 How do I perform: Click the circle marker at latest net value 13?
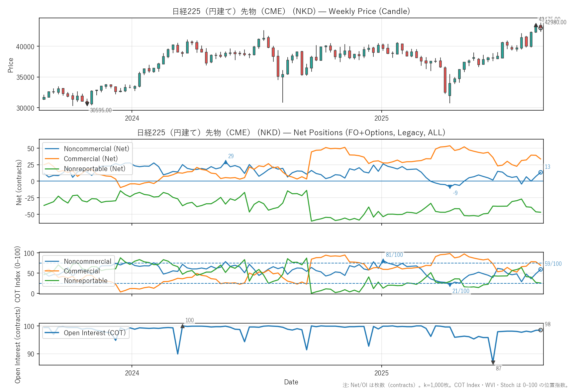click(x=540, y=172)
